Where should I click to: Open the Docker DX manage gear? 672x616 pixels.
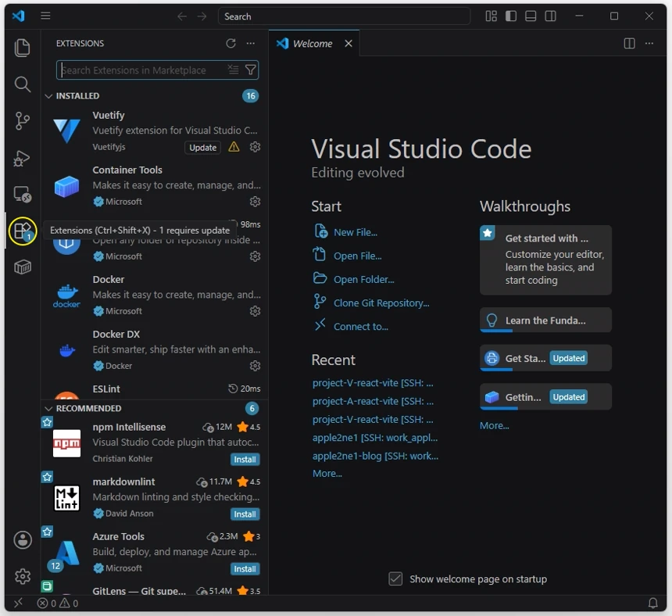[x=255, y=366]
